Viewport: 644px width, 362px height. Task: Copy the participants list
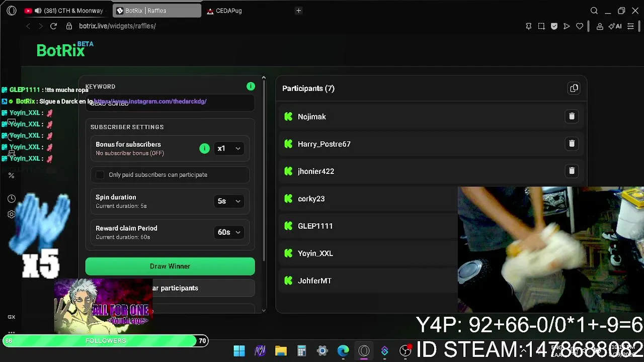click(x=574, y=88)
